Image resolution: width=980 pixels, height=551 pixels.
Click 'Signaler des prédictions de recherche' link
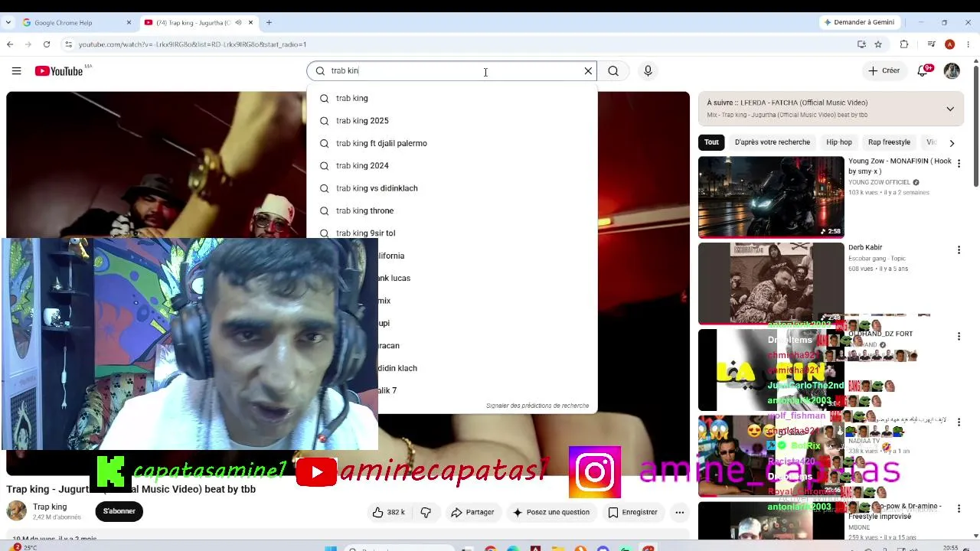point(537,406)
